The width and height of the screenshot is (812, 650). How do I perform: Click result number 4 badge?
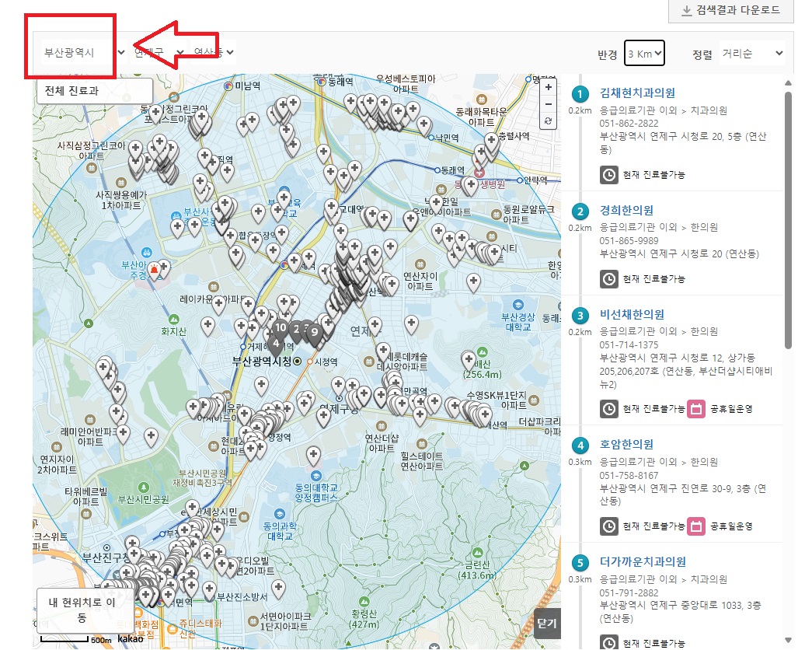pos(580,446)
